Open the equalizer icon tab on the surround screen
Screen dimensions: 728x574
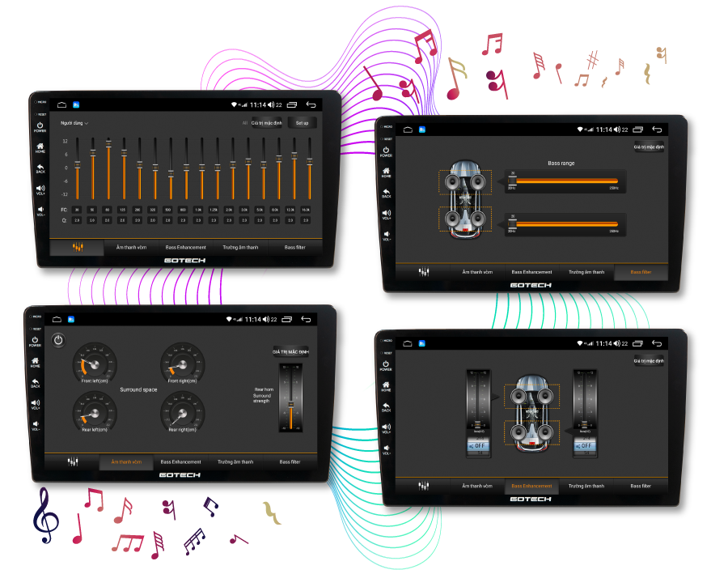click(x=73, y=462)
